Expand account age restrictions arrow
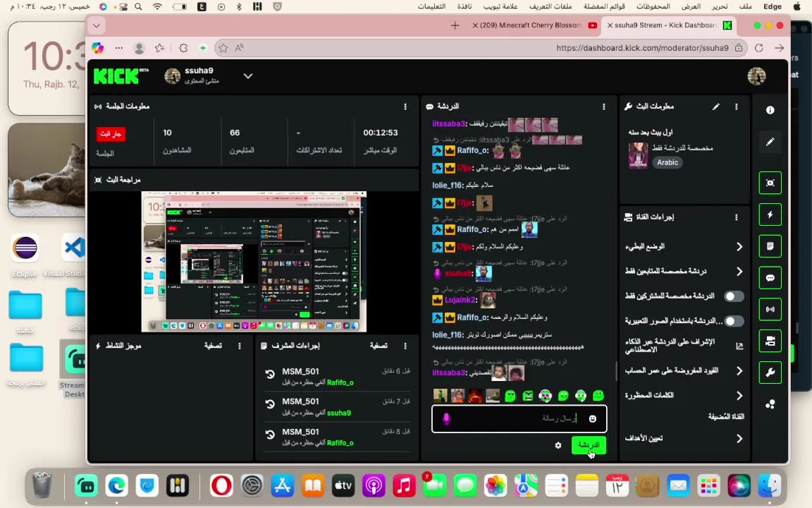The width and height of the screenshot is (812, 508). pyautogui.click(x=739, y=370)
